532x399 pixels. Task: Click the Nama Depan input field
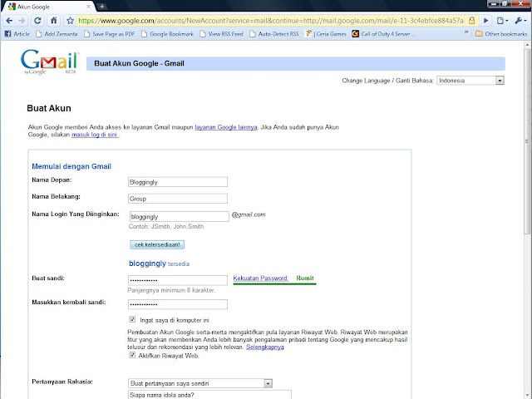pos(178,182)
